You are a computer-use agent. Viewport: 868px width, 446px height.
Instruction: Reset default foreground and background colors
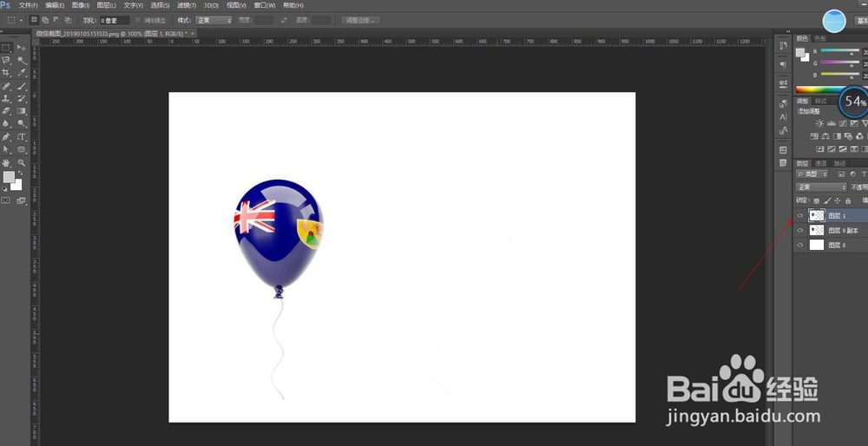click(5, 188)
